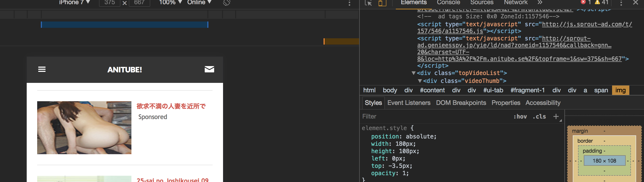
Task: Open the iPhone 7 device dropdown
Action: pyautogui.click(x=74, y=2)
